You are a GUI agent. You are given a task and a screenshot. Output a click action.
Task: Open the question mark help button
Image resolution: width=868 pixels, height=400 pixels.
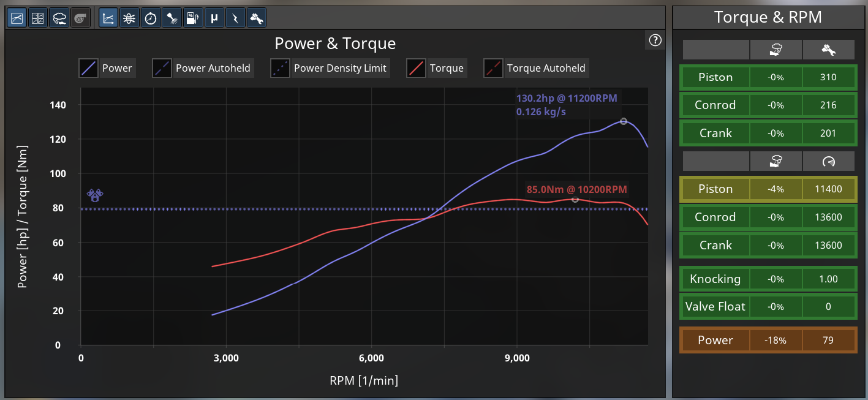[655, 41]
